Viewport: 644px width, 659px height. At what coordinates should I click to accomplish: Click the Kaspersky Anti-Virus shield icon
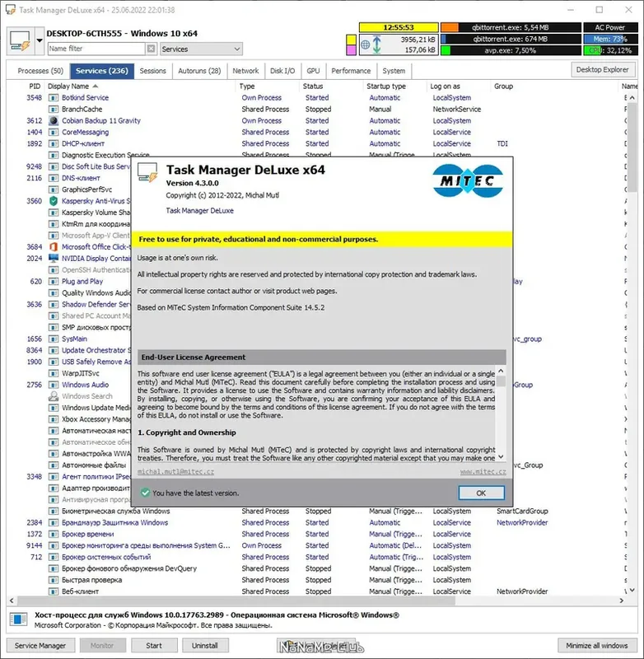[x=54, y=201]
